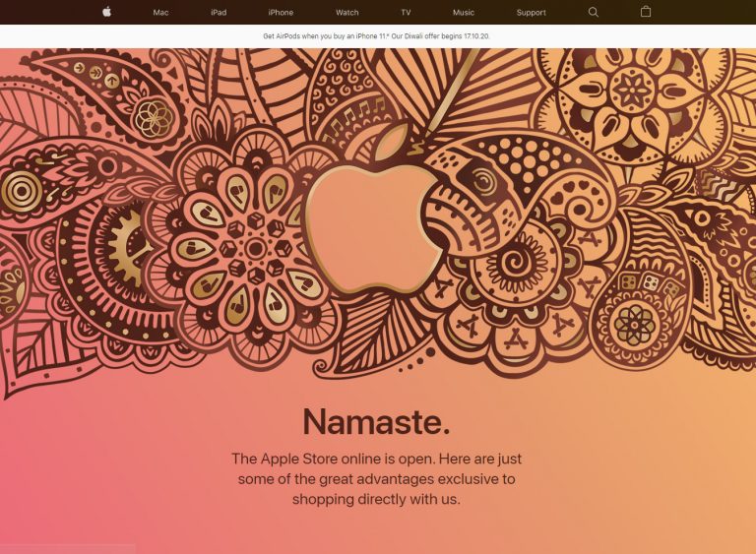Screen dimensions: 756x554
Task: Open the shopping bag icon
Action: point(646,12)
